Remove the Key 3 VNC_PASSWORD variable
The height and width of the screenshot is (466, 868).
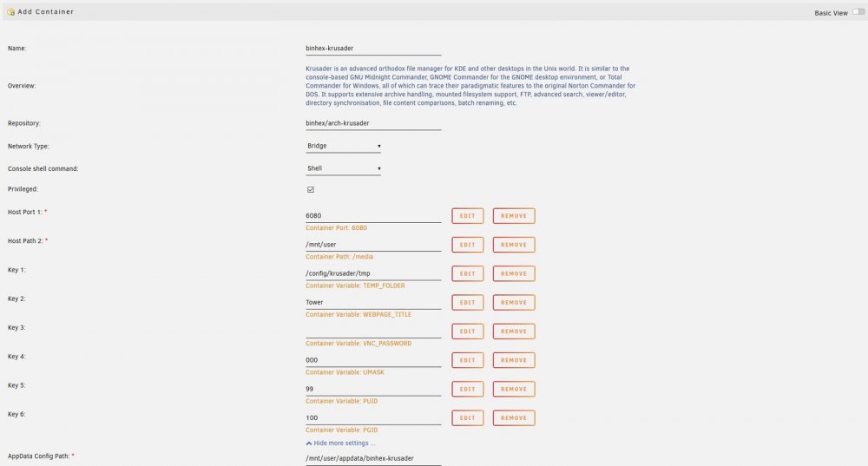click(x=514, y=331)
